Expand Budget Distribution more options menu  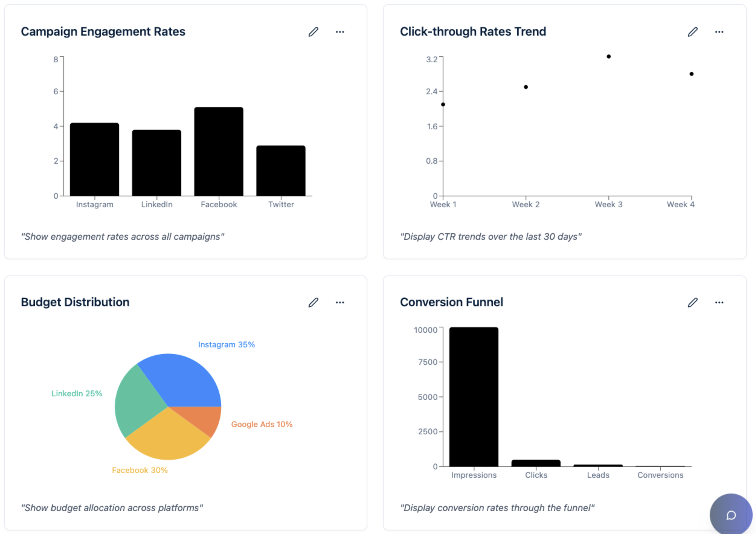click(x=340, y=303)
